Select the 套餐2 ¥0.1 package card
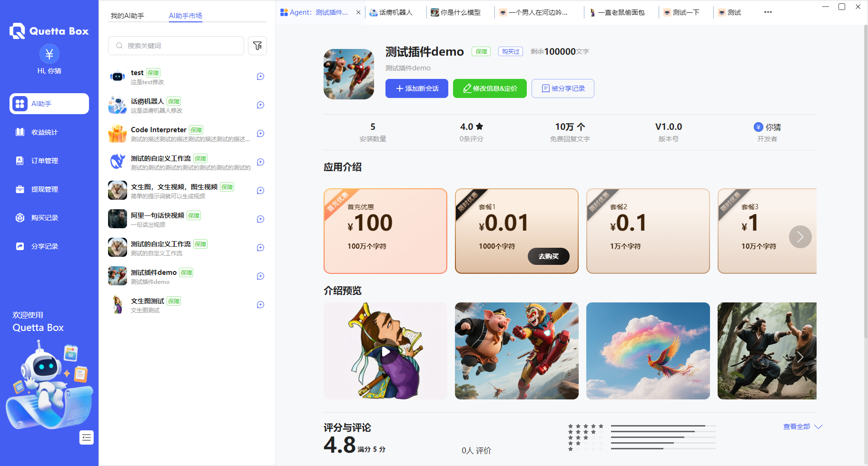Screen dimensions: 868x466 tap(648, 231)
